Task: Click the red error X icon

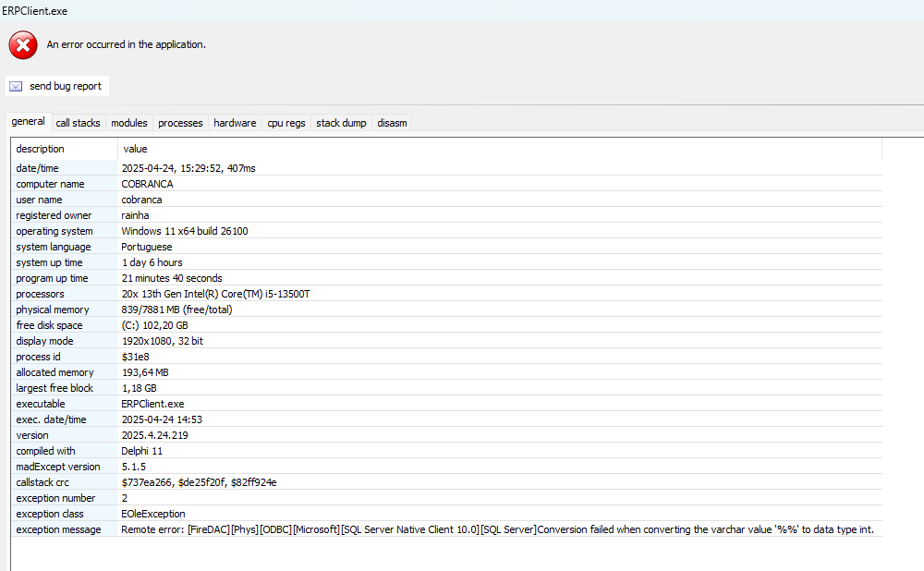Action: tap(23, 44)
